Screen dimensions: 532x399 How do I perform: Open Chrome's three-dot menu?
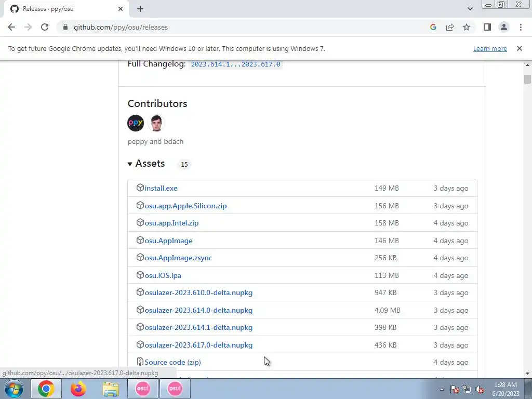click(x=521, y=27)
